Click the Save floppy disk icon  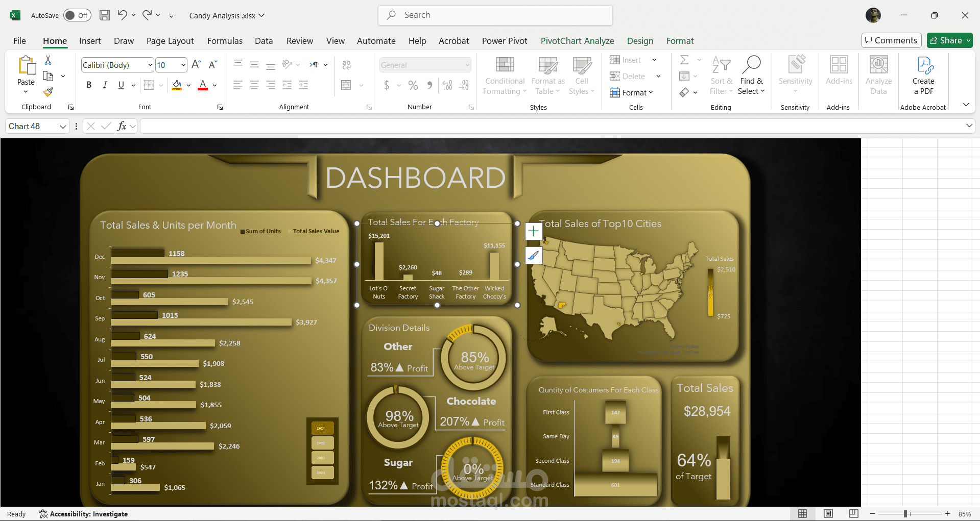coord(105,15)
